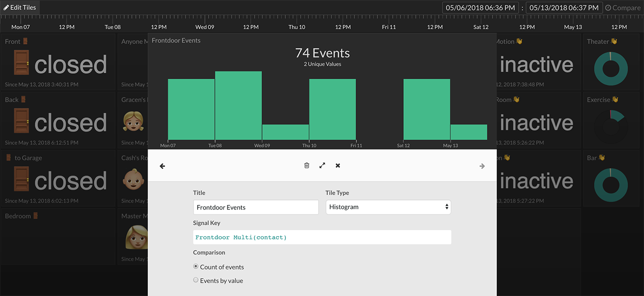
Task: Click Wed 09 on the timeline ruler
Action: (x=205, y=27)
